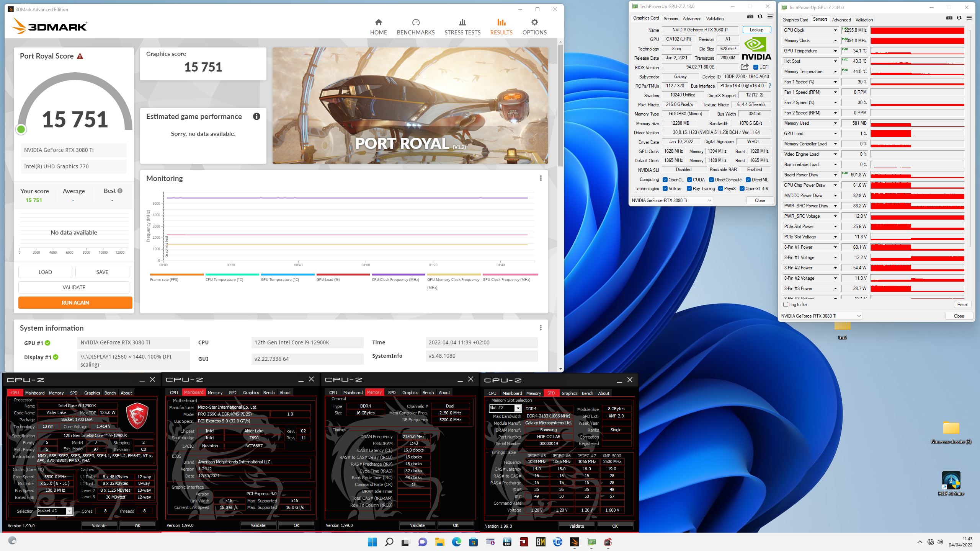Open the 3DMark OPTIONS gear
Screen dimensions: 980x551
click(534, 27)
